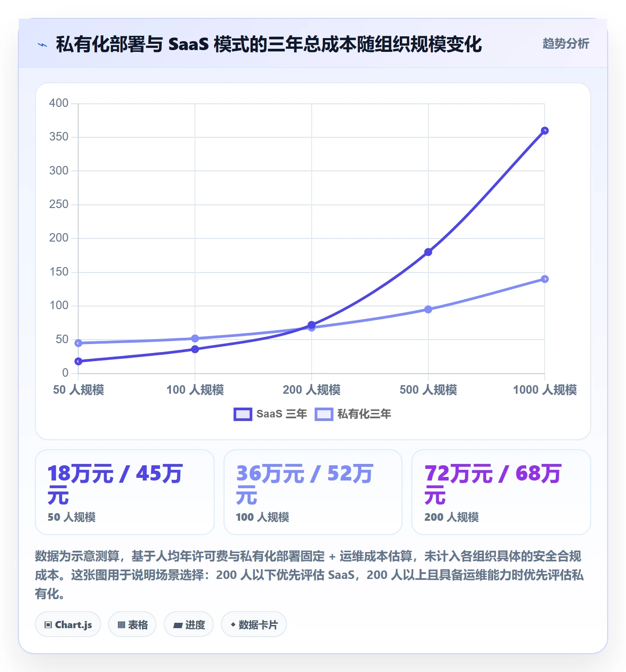Click the 趋势分析 label in the header
The image size is (626, 672).
[566, 43]
